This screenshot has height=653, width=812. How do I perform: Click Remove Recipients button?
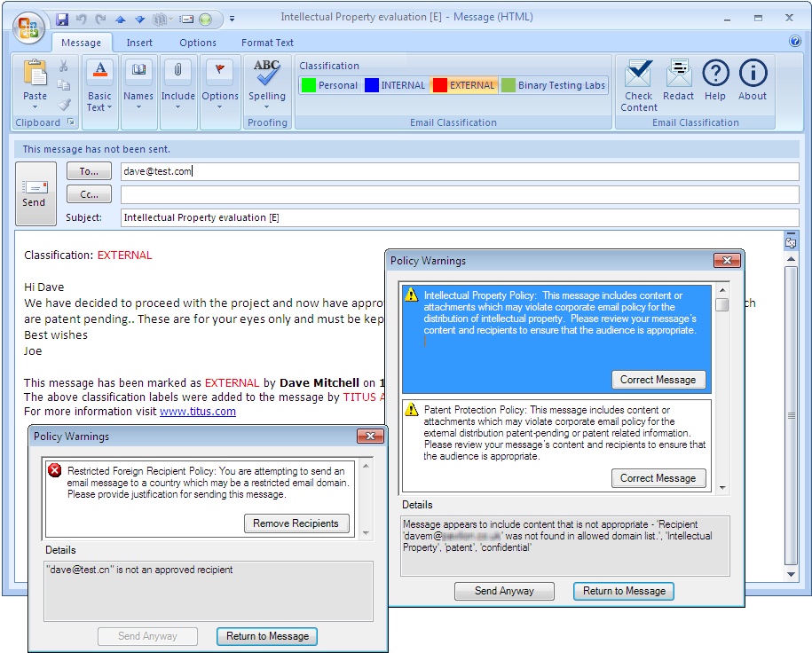click(296, 523)
